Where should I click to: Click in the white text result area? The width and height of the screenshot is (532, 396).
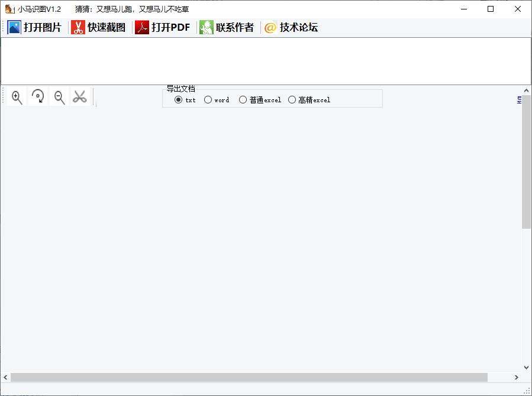tap(266, 61)
